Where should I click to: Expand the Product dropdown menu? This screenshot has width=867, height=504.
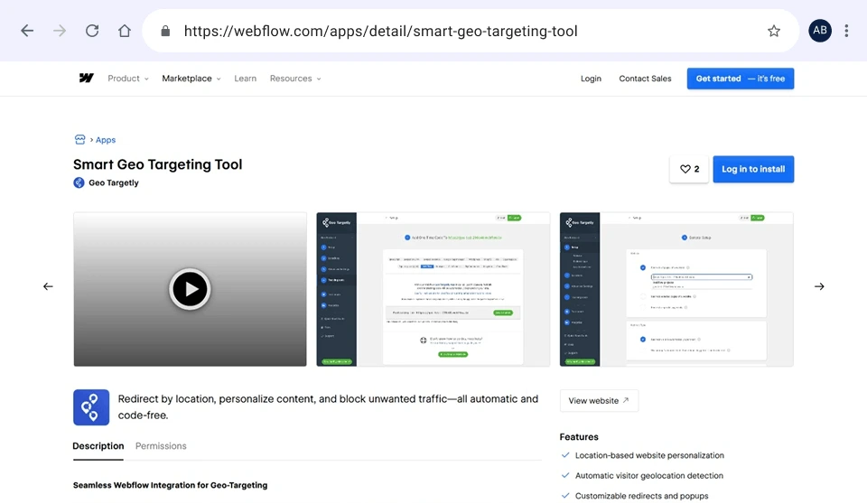point(128,79)
